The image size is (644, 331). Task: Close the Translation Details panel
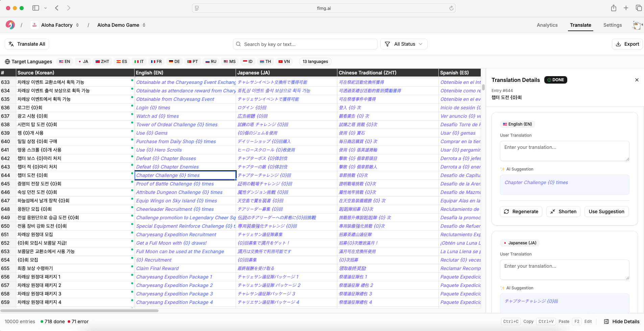click(637, 80)
